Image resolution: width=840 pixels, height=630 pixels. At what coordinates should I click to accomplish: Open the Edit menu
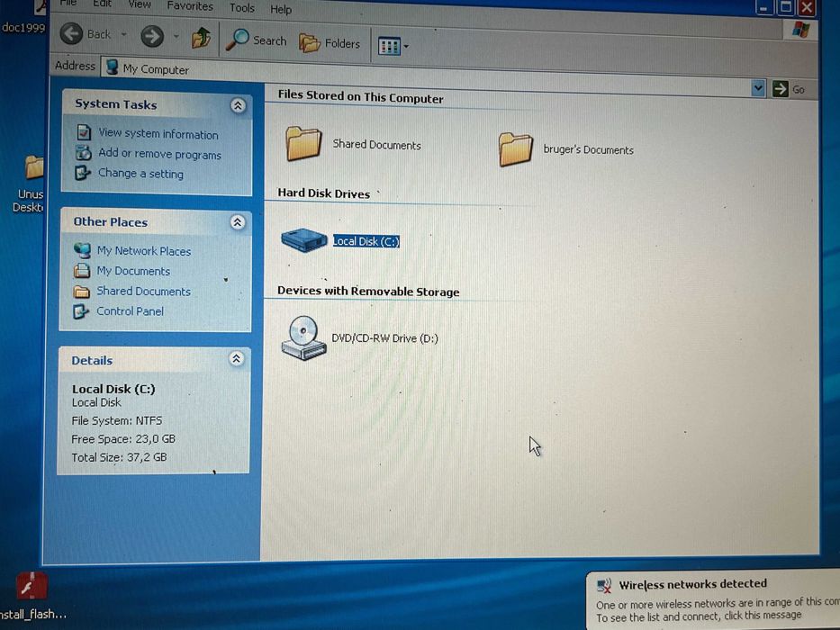tap(102, 4)
